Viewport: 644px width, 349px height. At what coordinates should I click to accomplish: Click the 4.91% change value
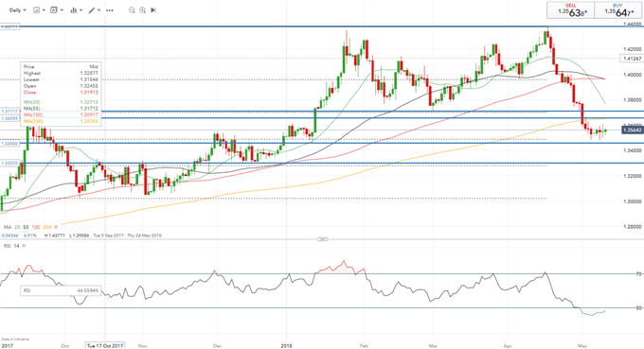(x=30, y=236)
